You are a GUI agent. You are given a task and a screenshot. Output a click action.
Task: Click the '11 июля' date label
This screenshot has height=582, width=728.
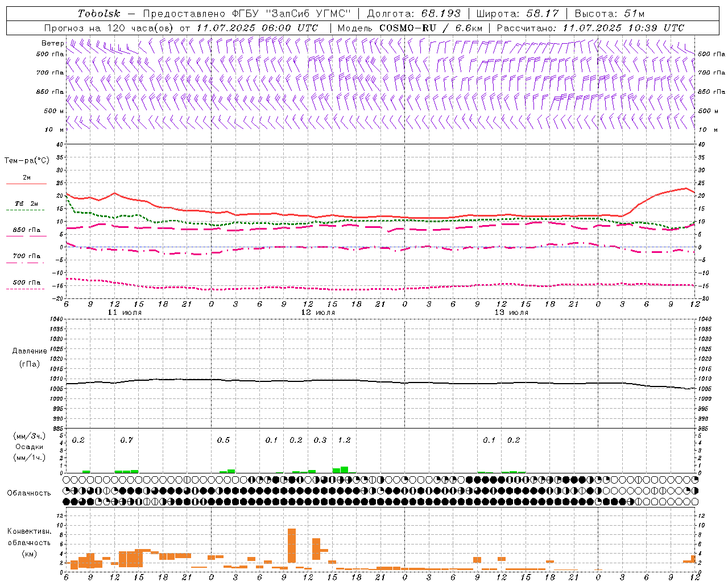point(125,313)
